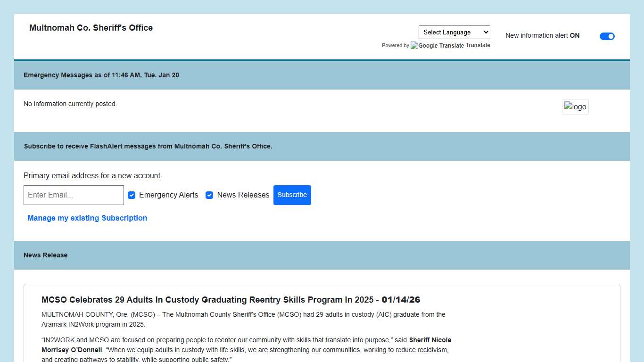The image size is (644, 362).
Task: Click the Emergency Alerts label text
Action: [x=168, y=195]
